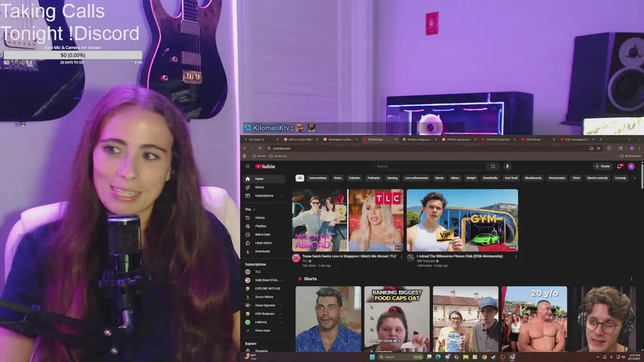Expand Show more subscriptions
This screenshot has height=362, width=644.
pos(264,330)
